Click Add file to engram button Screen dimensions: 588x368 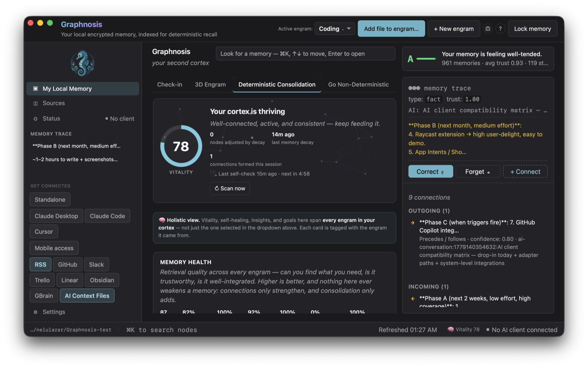391,29
